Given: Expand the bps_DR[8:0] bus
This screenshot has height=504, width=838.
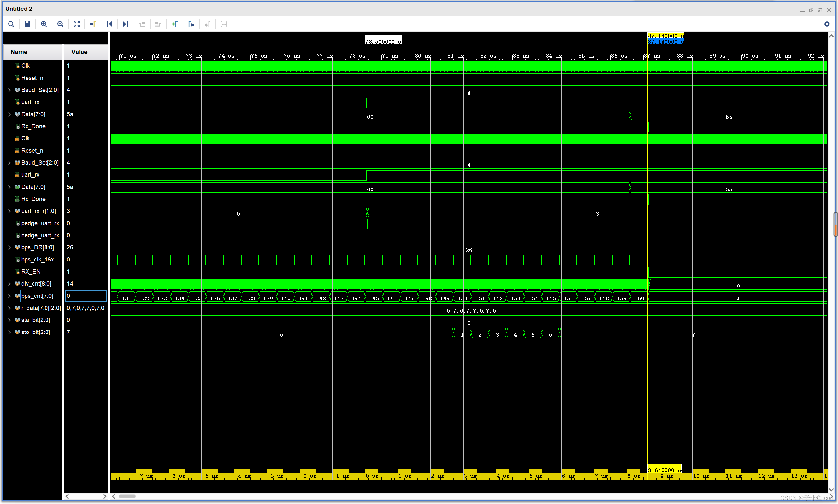Looking at the screenshot, I should point(9,248).
